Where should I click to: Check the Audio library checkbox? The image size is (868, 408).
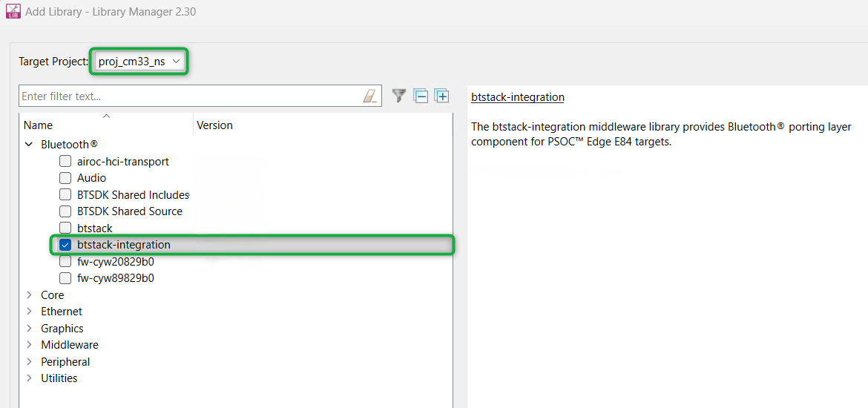pos(65,178)
